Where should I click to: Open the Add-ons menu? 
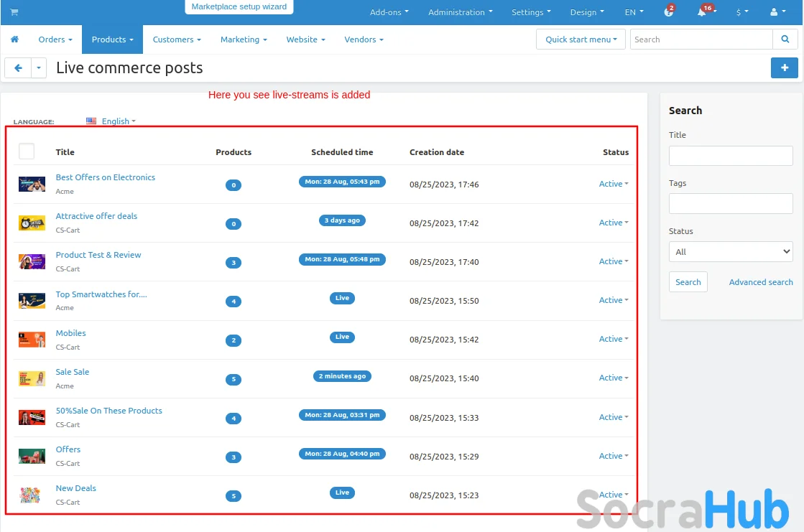(389, 12)
